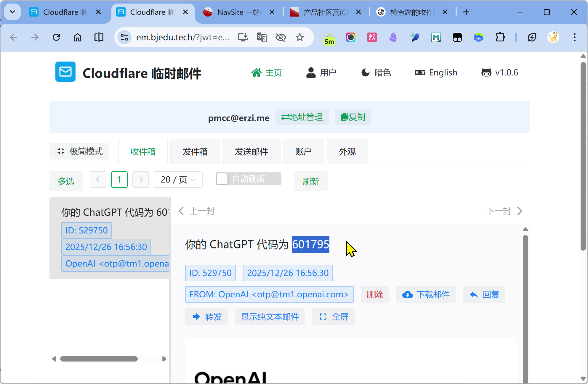Open the 用户 user menu
Screen dimensions: 588x384
[x=321, y=72]
